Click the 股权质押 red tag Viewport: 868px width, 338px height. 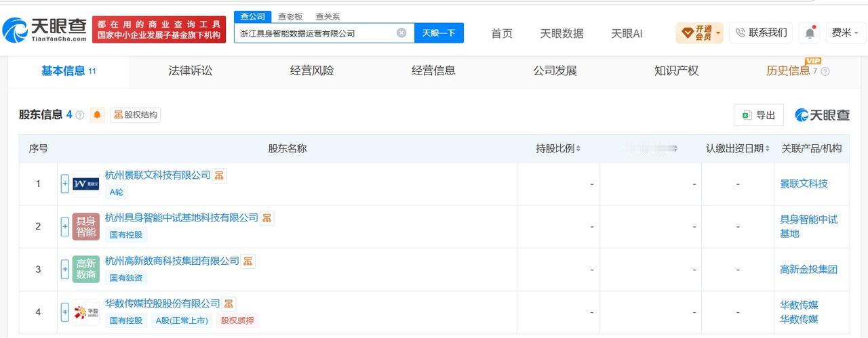tap(237, 320)
